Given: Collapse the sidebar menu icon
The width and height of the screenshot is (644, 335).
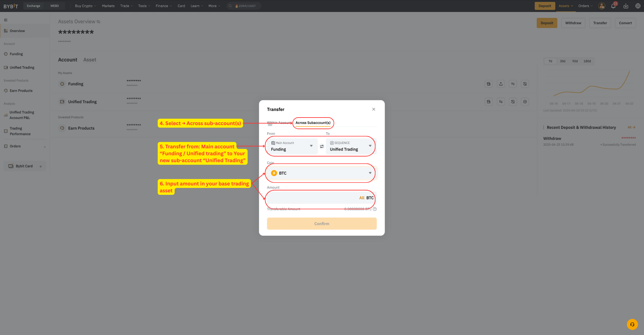Looking at the screenshot, I should [x=6, y=20].
